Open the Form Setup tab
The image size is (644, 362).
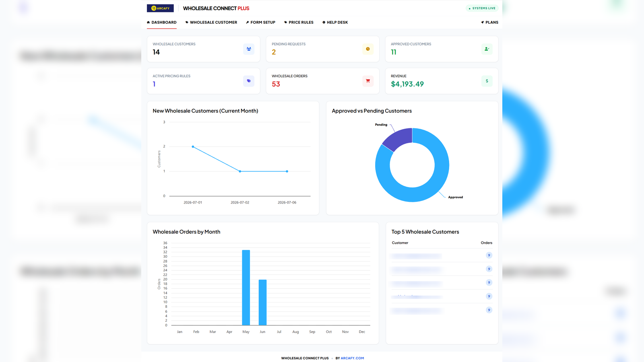coord(261,23)
